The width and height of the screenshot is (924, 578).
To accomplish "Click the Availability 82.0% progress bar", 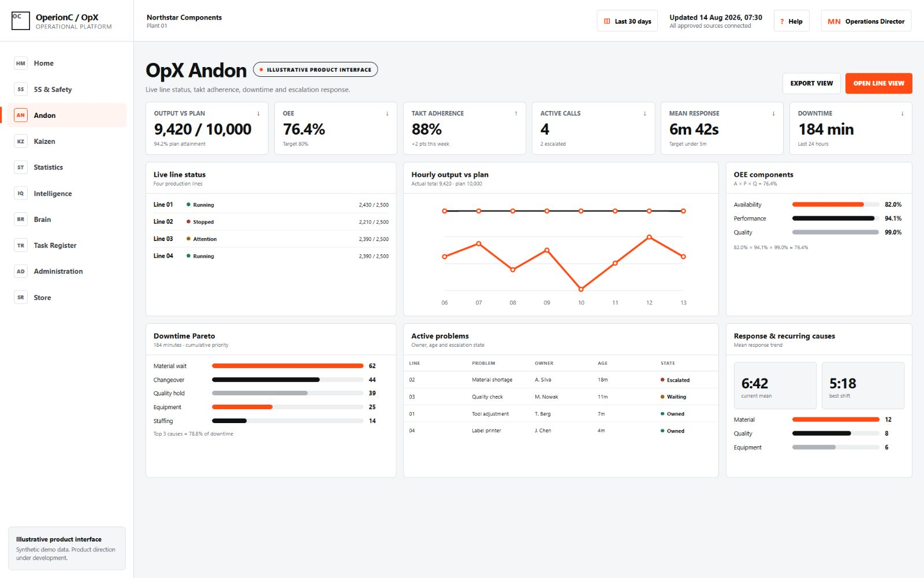I will click(x=835, y=205).
